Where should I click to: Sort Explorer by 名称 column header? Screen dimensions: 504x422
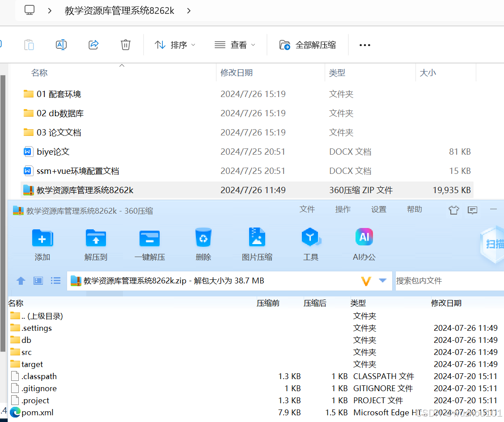click(39, 72)
